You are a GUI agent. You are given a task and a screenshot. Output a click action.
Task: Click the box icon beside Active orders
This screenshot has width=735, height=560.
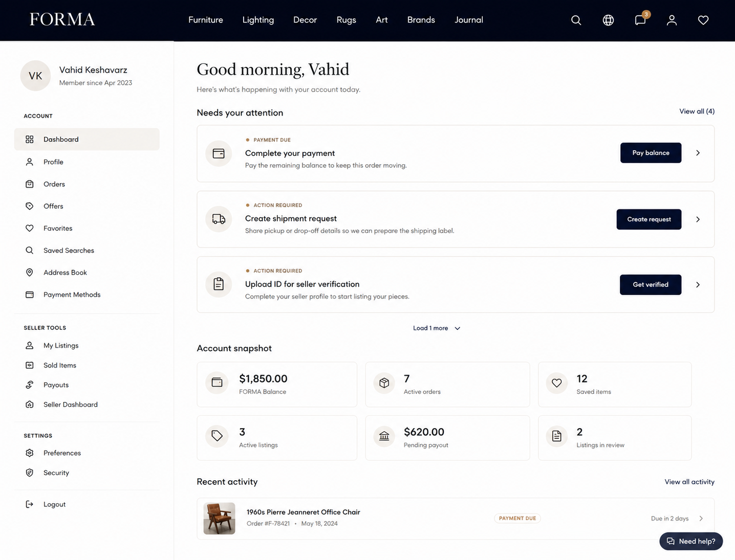pyautogui.click(x=384, y=383)
